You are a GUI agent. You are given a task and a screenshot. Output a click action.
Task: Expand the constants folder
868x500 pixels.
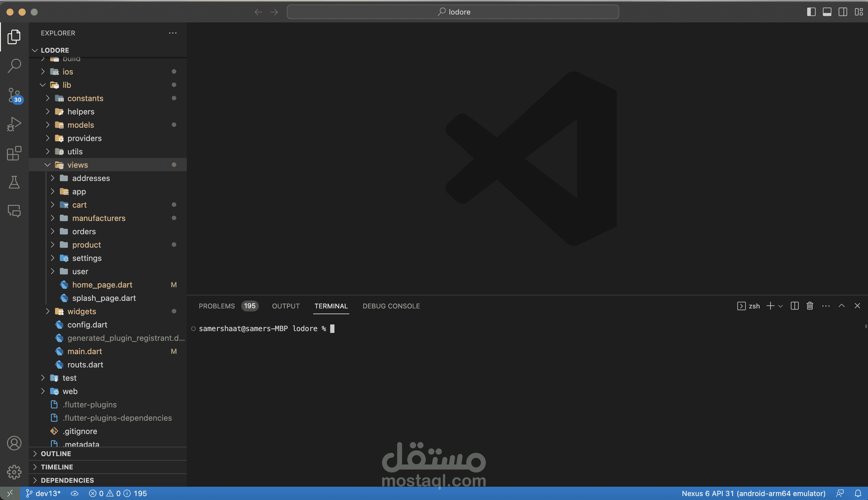click(x=108, y=98)
